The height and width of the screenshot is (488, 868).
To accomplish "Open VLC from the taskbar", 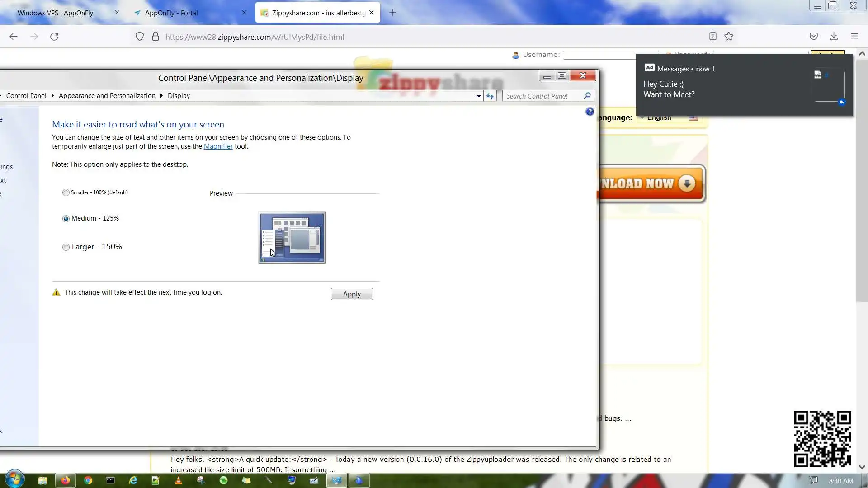I will (178, 480).
